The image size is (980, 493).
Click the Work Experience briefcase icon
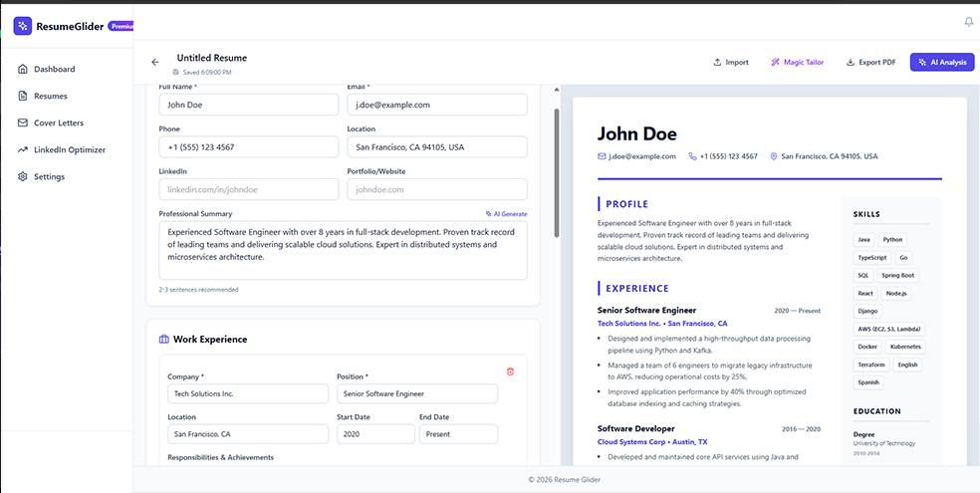[164, 340]
